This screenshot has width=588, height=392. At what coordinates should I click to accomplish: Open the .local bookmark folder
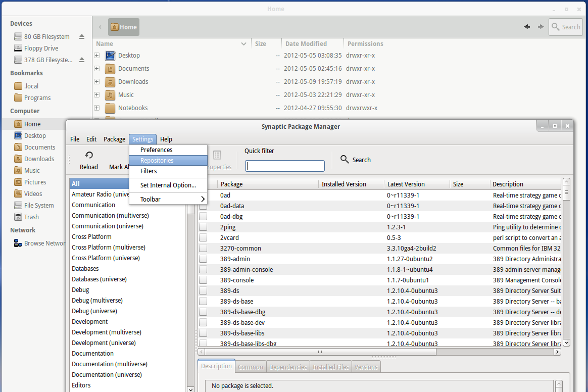(x=18, y=86)
